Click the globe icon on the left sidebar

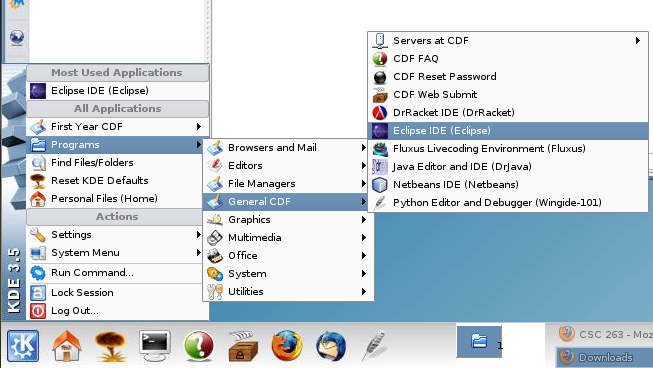17,37
